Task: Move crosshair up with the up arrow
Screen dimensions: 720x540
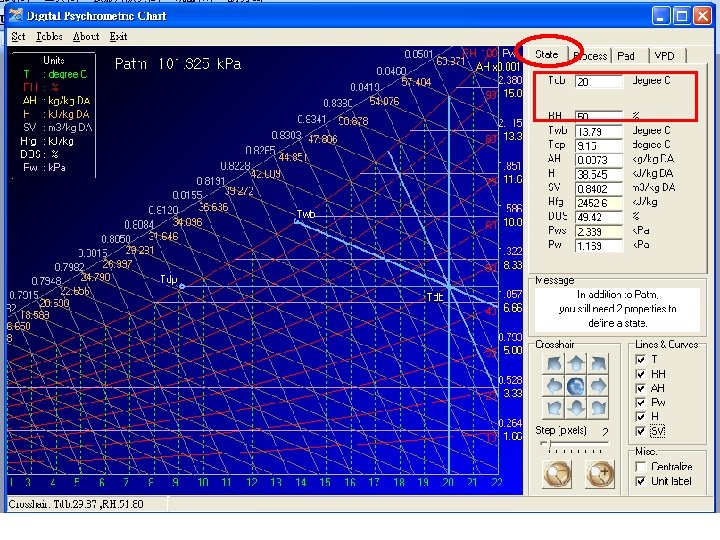Action: coord(576,364)
